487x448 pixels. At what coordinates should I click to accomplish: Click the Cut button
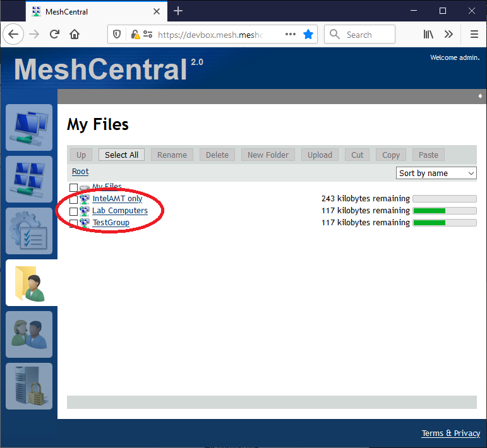(x=357, y=155)
